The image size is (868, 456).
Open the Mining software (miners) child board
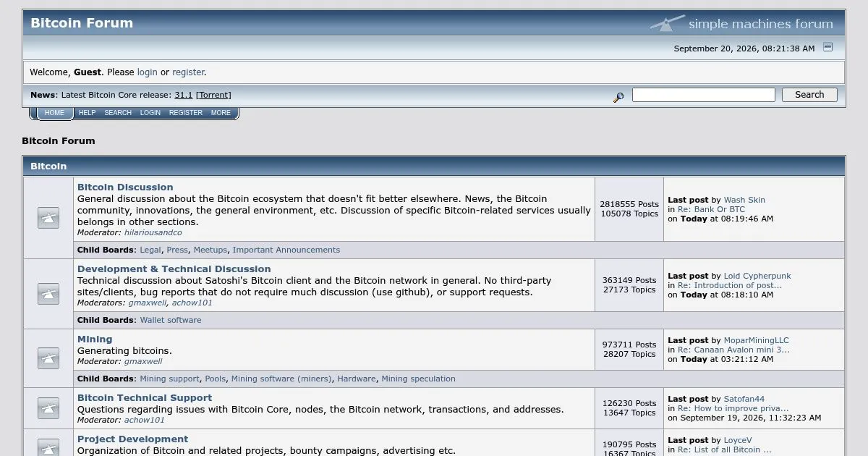click(281, 379)
